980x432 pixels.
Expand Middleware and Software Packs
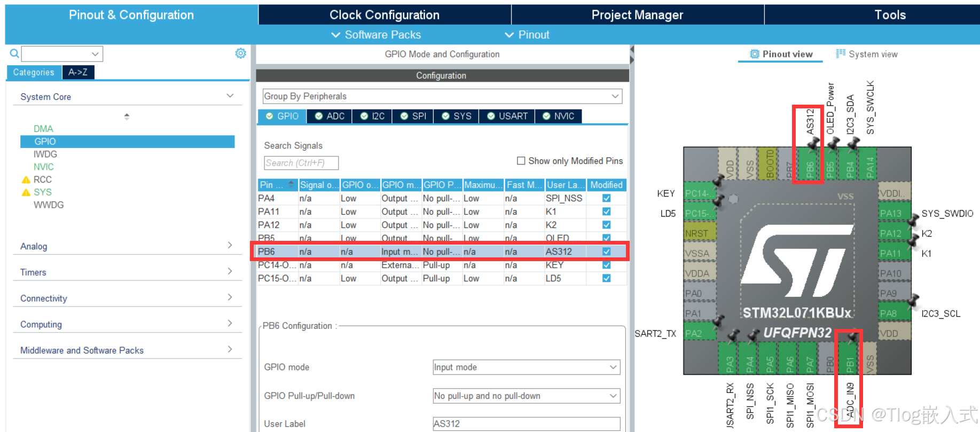coord(230,349)
